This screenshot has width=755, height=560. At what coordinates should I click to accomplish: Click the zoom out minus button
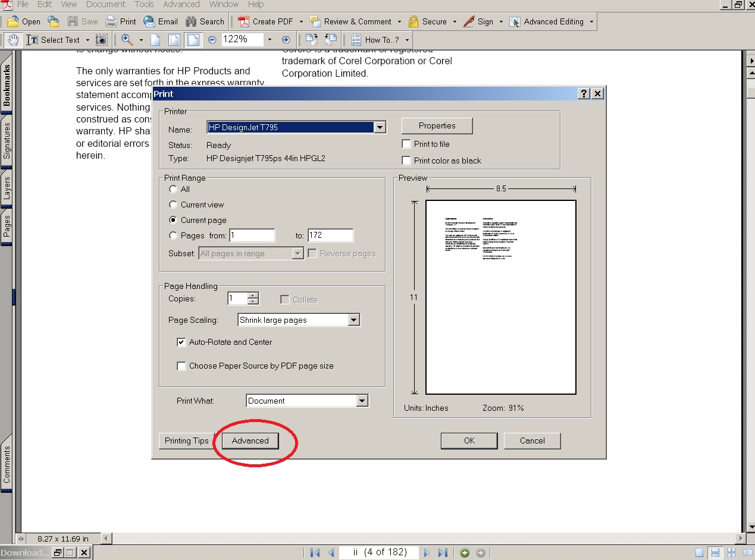click(x=212, y=40)
